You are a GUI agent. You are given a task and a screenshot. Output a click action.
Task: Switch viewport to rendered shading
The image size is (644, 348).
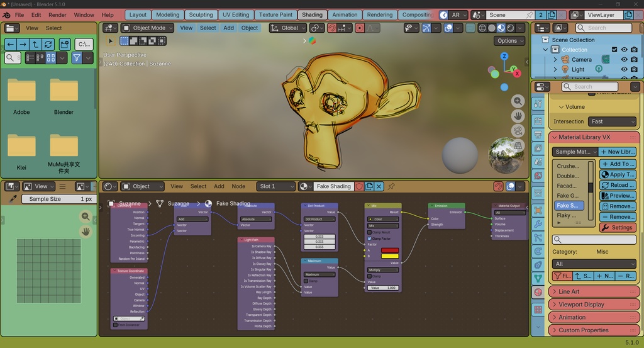point(511,28)
